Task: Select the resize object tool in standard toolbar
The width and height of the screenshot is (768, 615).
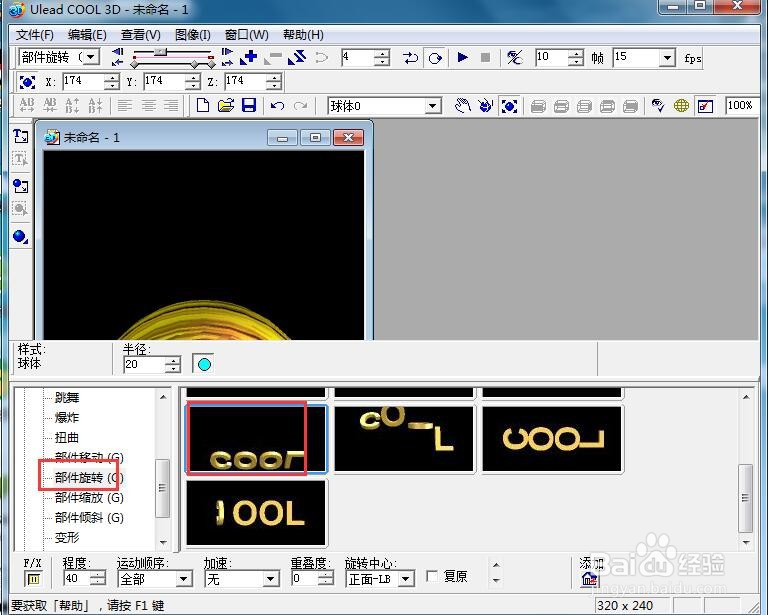Action: (509, 105)
